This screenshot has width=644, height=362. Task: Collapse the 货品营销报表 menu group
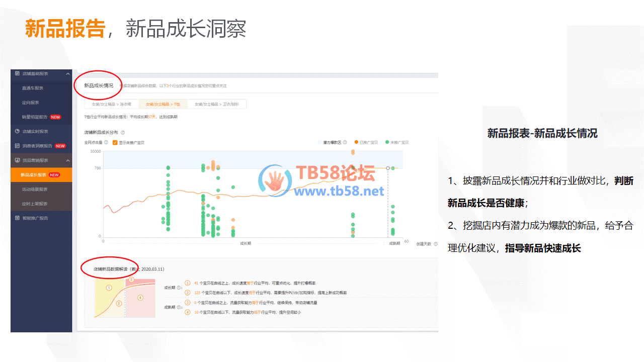click(68, 160)
